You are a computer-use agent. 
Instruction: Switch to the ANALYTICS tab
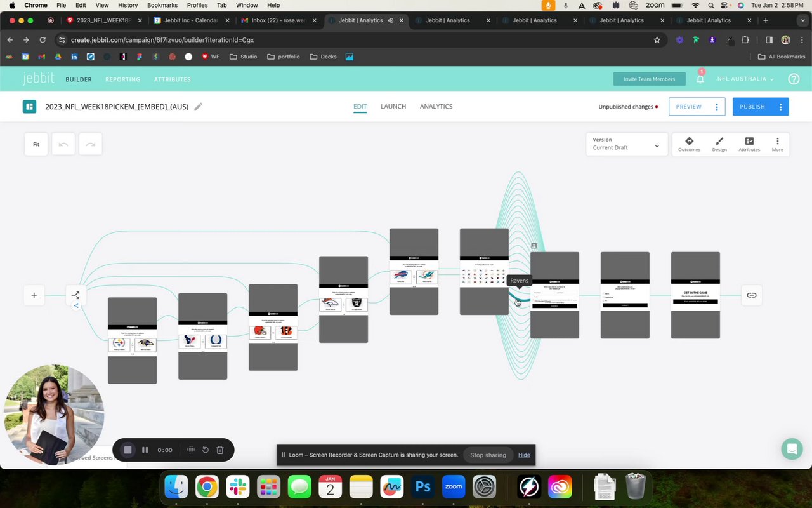click(436, 107)
